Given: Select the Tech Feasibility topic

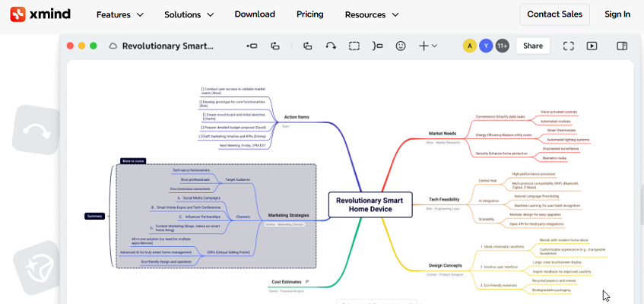Looking at the screenshot, I should tap(444, 200).
